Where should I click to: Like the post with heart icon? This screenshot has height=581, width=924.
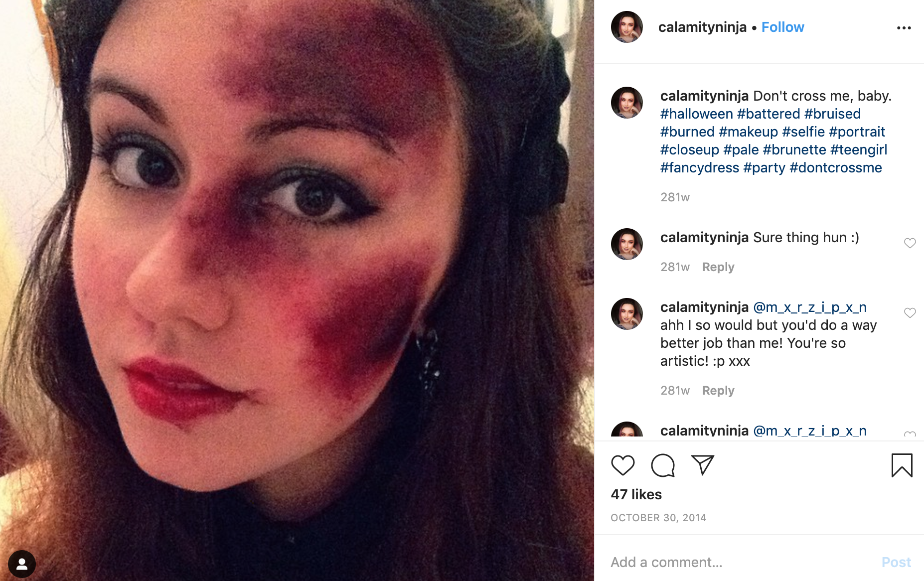pyautogui.click(x=622, y=465)
